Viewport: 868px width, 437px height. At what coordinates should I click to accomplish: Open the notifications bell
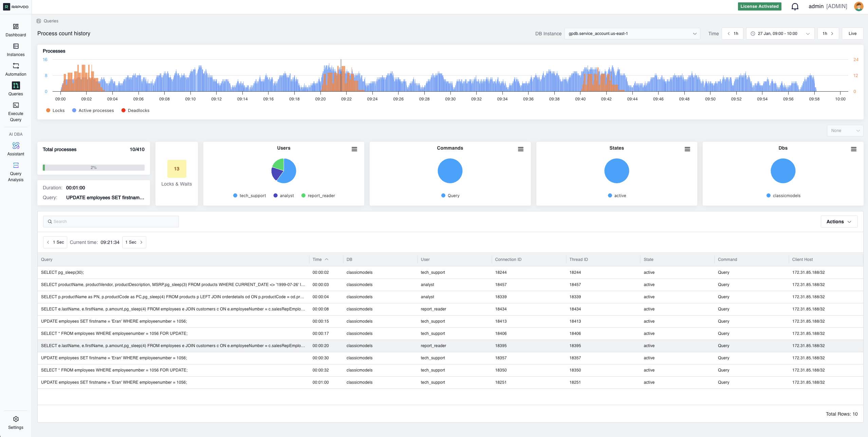pos(795,6)
